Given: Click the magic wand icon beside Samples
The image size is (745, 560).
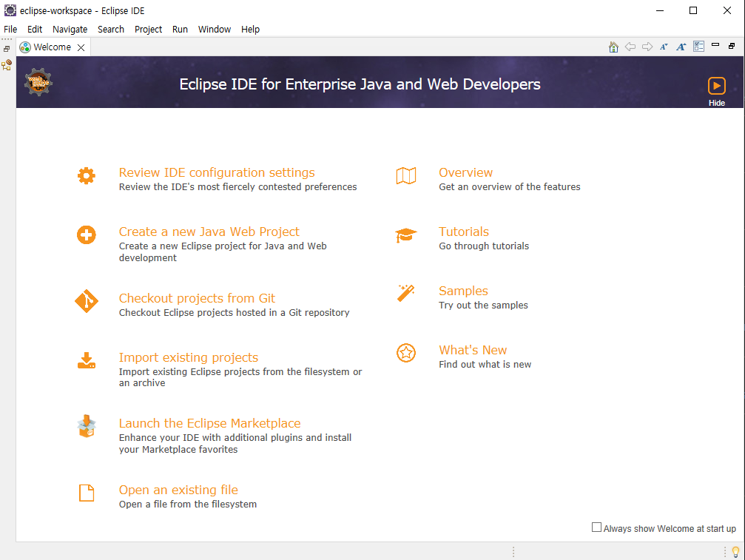Looking at the screenshot, I should pos(405,293).
